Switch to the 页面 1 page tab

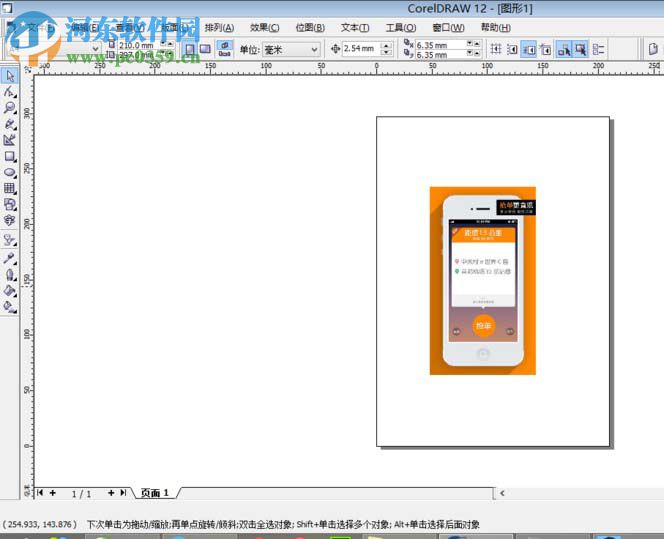pos(155,493)
